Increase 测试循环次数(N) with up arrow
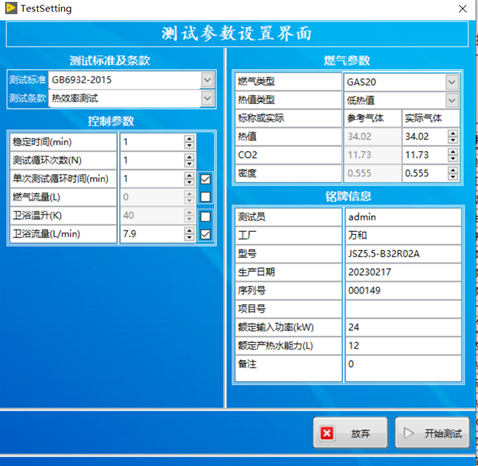Screen dimensions: 478x466 [189, 157]
